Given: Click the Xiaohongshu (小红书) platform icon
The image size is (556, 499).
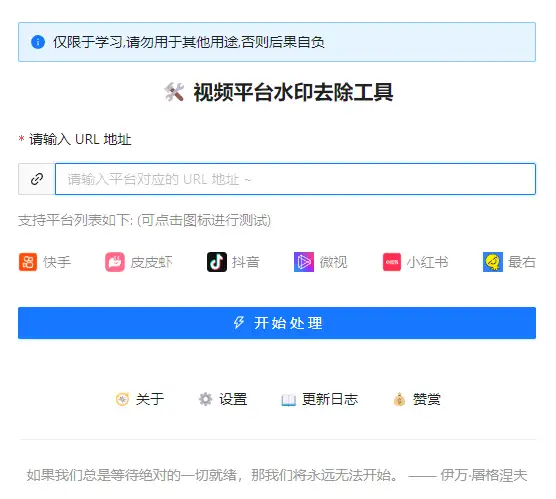Looking at the screenshot, I should click(391, 262).
